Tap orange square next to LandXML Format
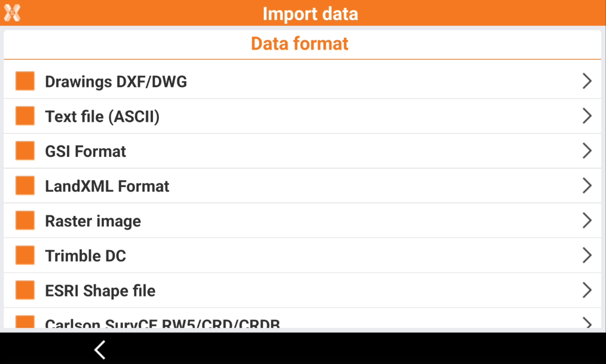This screenshot has width=606, height=364. (x=25, y=185)
